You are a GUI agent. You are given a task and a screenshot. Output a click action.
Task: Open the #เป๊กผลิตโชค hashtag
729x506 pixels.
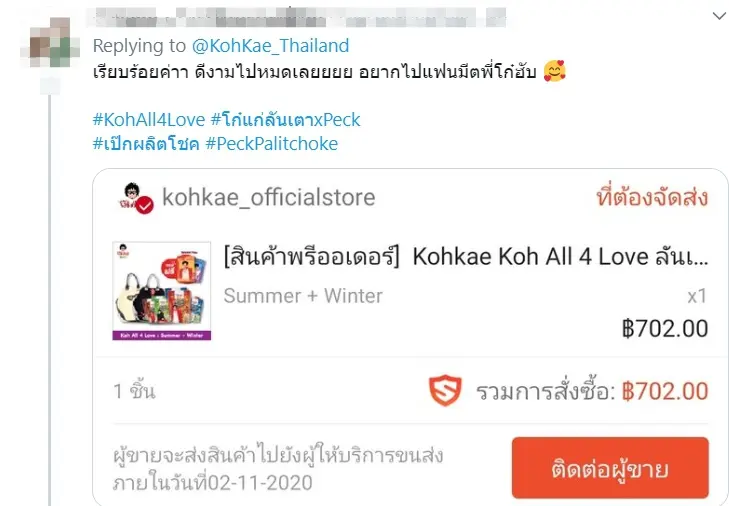click(146, 143)
